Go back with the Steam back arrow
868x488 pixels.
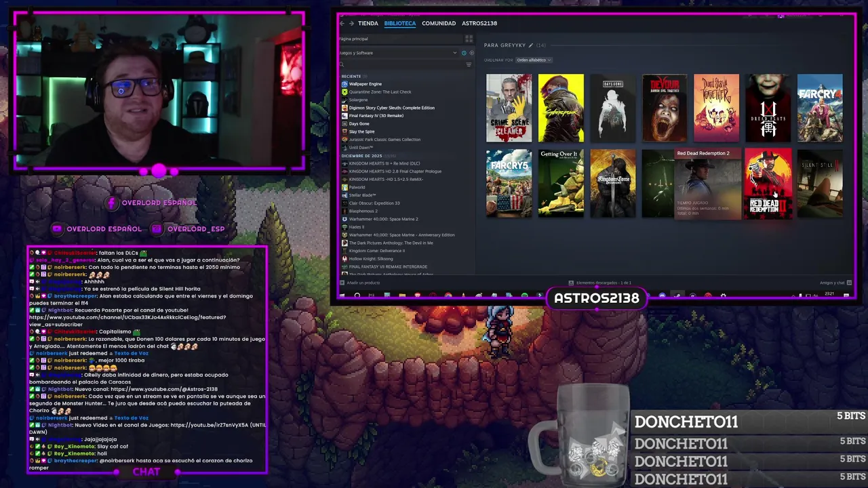coord(342,23)
